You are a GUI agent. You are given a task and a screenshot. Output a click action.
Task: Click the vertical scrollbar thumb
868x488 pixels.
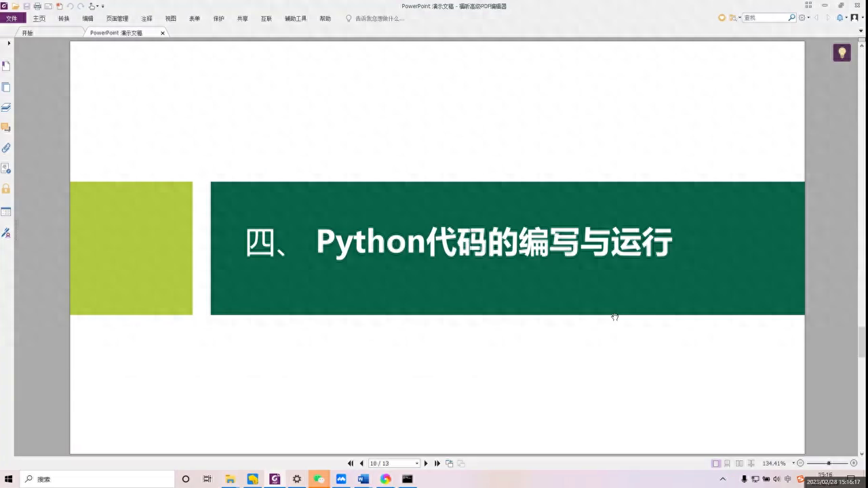863,341
